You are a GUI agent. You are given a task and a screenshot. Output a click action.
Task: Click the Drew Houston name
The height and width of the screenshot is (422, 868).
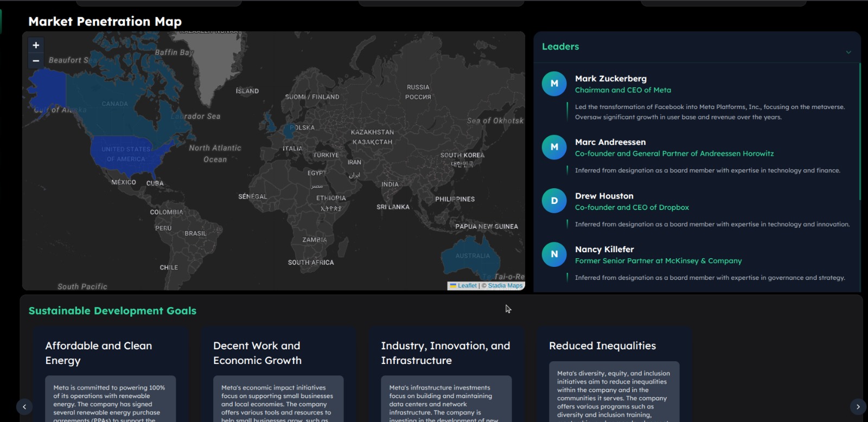(x=604, y=196)
